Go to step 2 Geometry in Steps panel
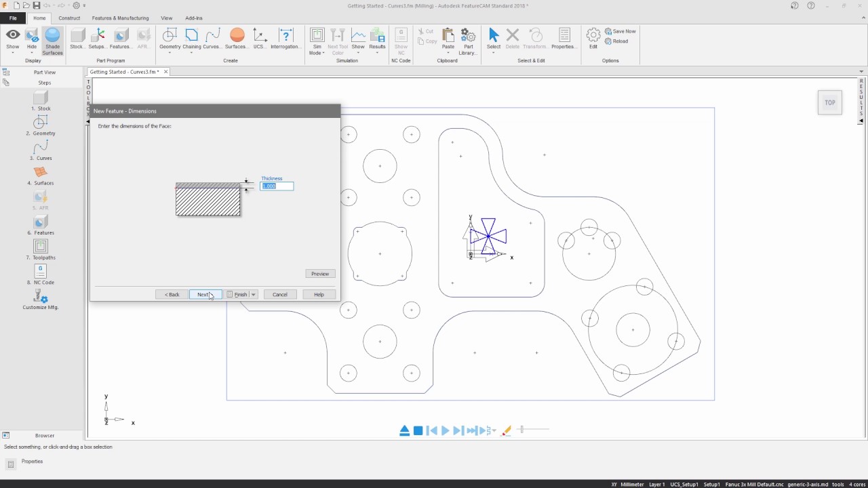The image size is (868, 488). 41,125
